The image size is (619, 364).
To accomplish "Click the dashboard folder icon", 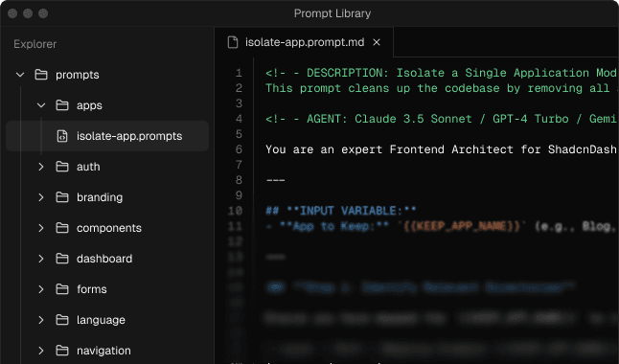I will pos(62,259).
